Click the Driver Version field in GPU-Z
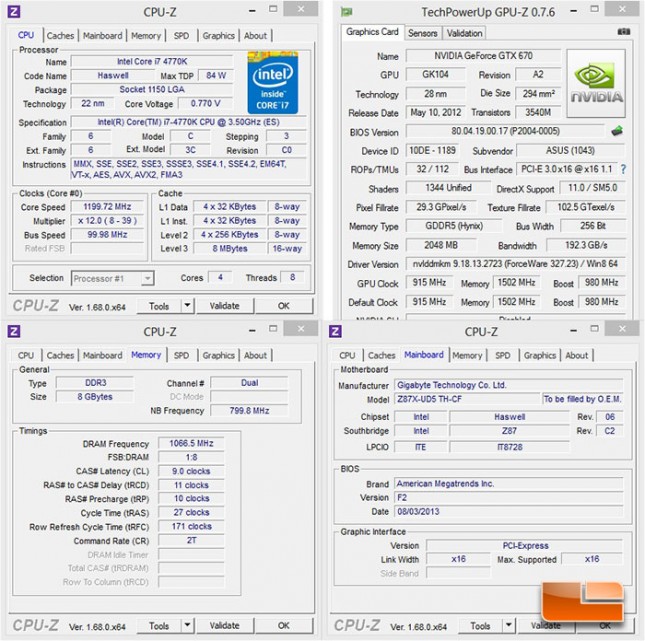The height and width of the screenshot is (641, 645). (515, 264)
